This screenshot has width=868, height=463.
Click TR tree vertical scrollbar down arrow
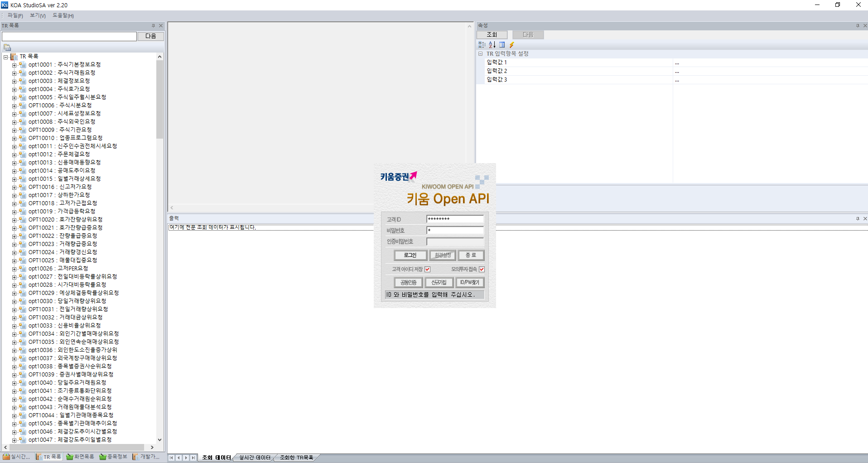pos(159,439)
